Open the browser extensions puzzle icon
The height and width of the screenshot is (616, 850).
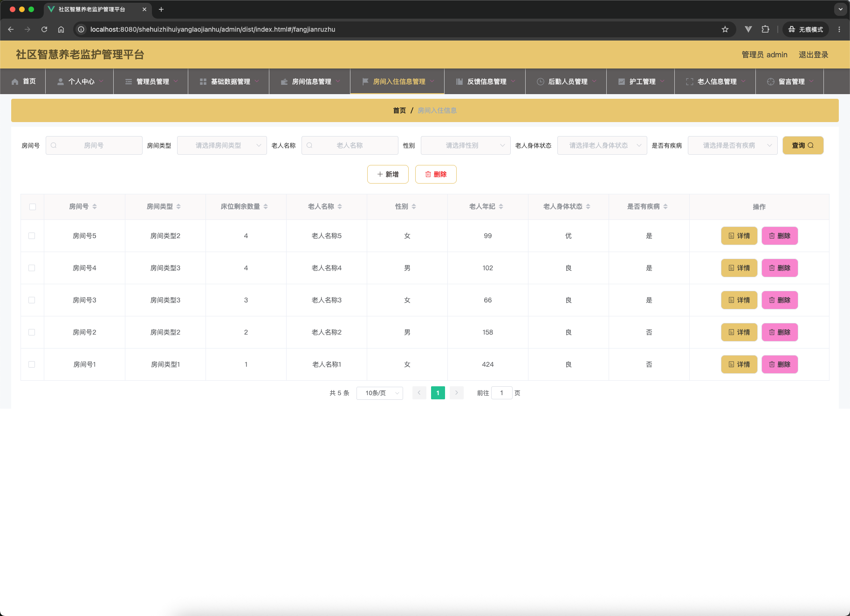tap(765, 29)
